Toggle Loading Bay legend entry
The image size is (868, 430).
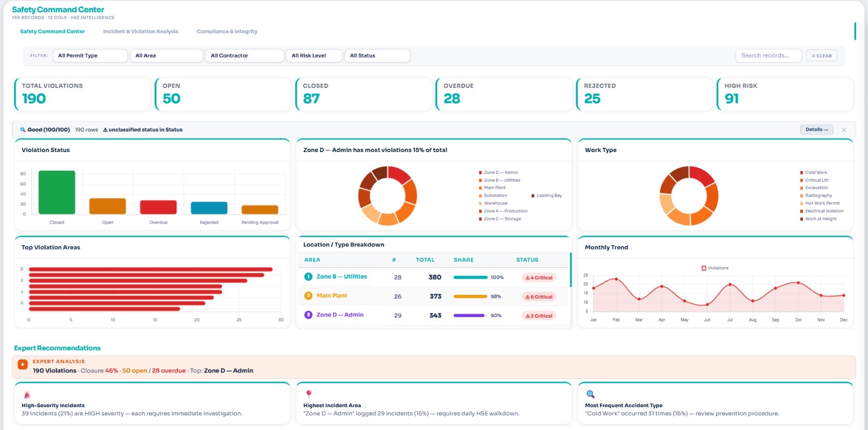point(546,195)
